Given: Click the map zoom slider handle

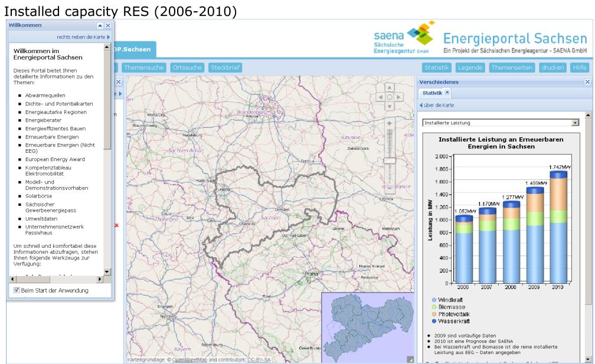Looking at the screenshot, I should click(x=390, y=161).
